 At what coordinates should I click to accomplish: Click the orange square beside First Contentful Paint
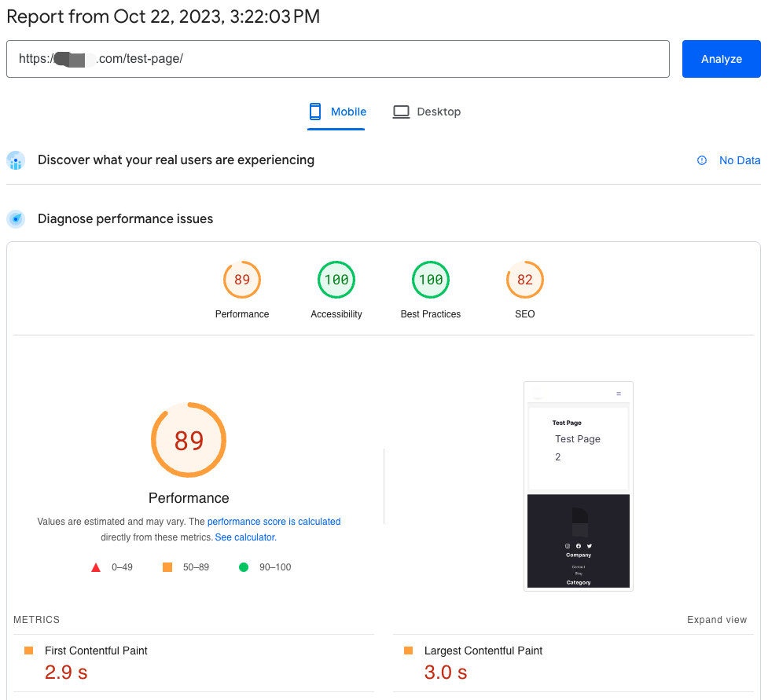point(29,651)
